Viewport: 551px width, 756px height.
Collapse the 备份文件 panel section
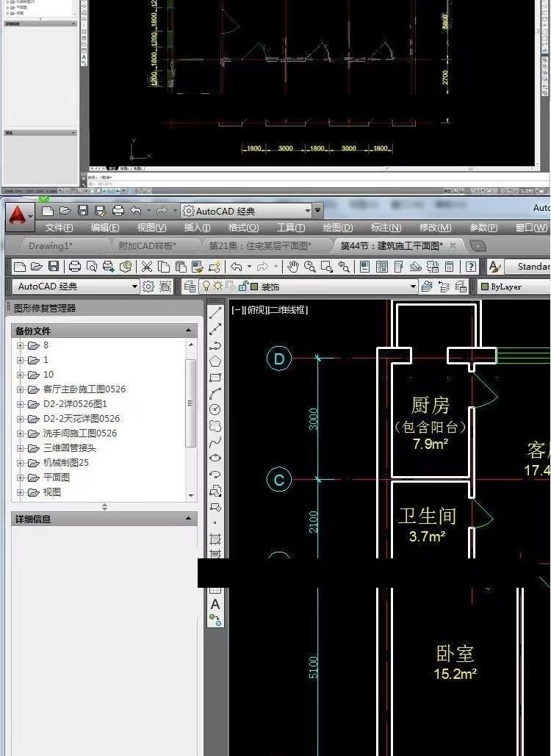click(189, 331)
